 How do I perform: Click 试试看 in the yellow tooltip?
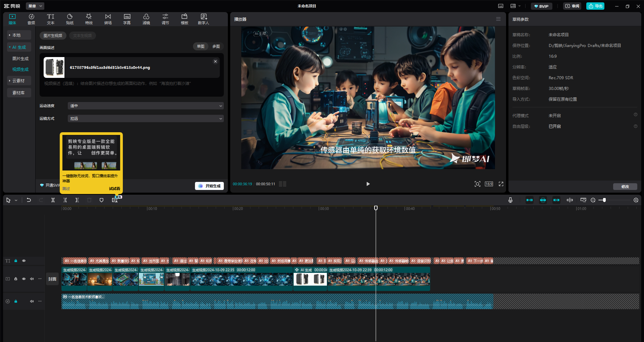pos(114,189)
